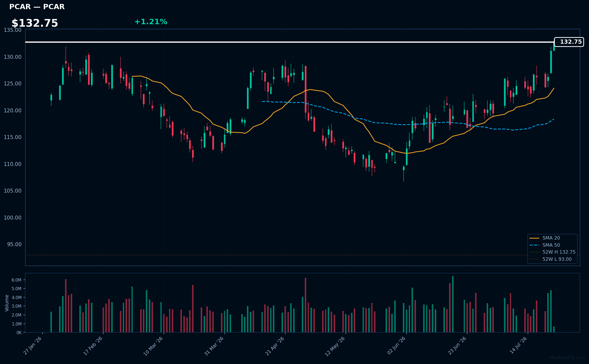Click the 100.00 price axis label

[13, 218]
